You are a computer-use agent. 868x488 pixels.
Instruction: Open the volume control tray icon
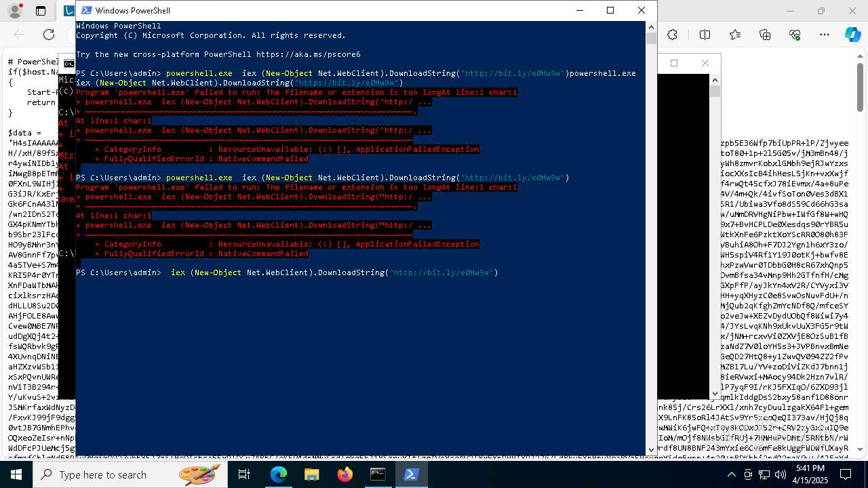(x=781, y=474)
